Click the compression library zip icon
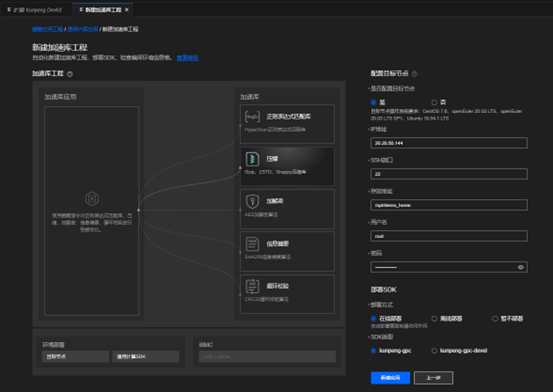This screenshot has height=392, width=553. (x=252, y=159)
